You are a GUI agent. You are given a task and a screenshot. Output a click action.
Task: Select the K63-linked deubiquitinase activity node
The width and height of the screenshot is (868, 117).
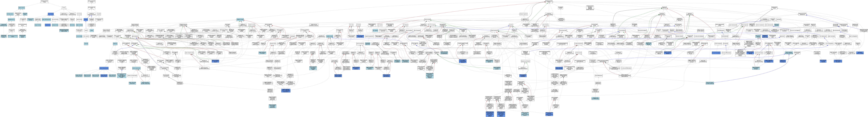13,36
